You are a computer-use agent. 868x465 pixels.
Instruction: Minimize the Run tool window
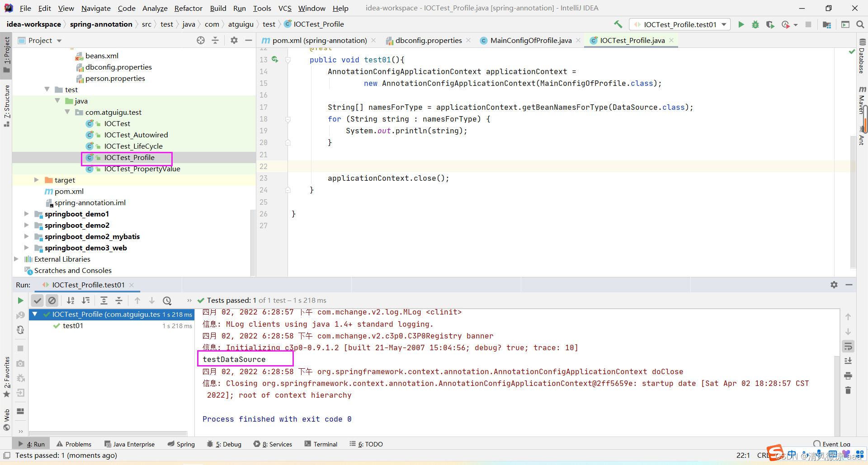click(x=849, y=285)
